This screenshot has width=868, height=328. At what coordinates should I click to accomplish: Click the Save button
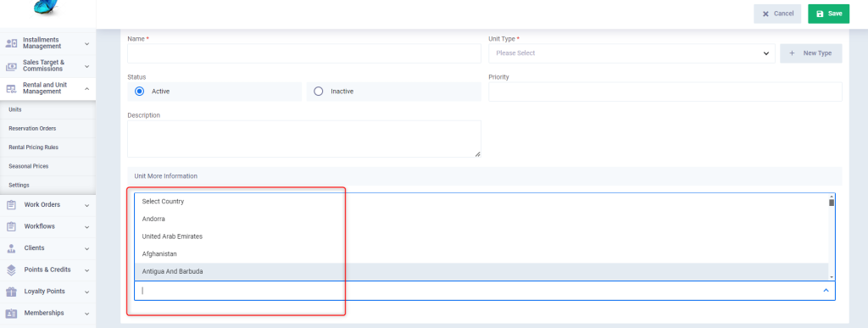pos(829,14)
